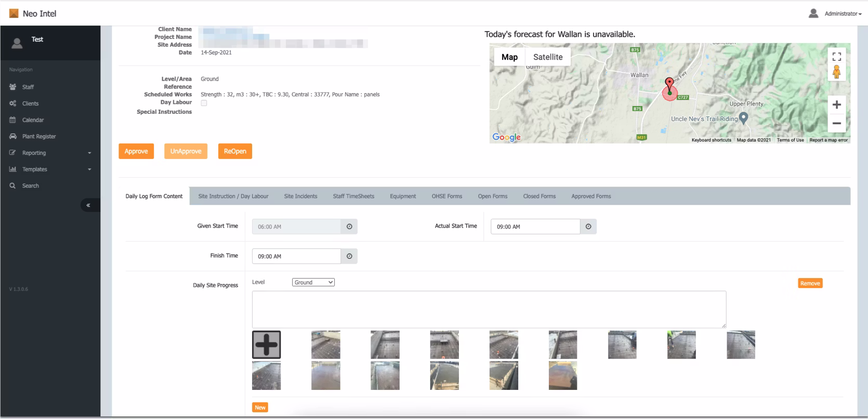This screenshot has width=868, height=419.
Task: Expand the Templates sidebar menu
Action: [x=50, y=169]
